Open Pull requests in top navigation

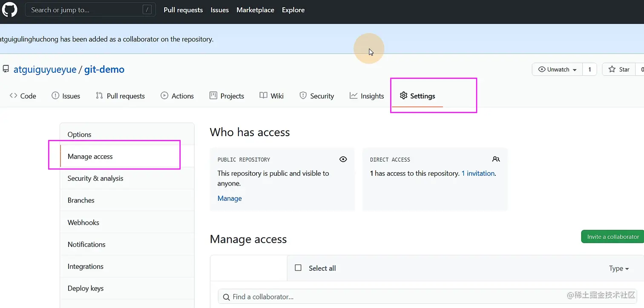point(183,10)
